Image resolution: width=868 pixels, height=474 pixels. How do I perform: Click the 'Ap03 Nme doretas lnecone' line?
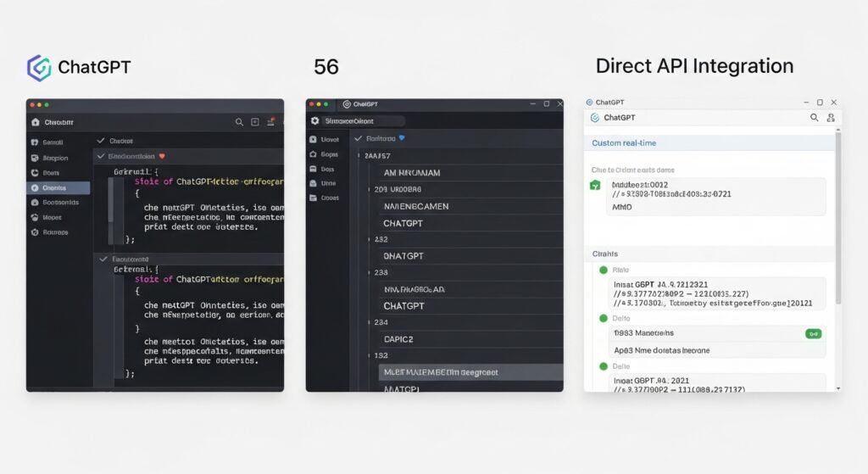[x=661, y=350]
